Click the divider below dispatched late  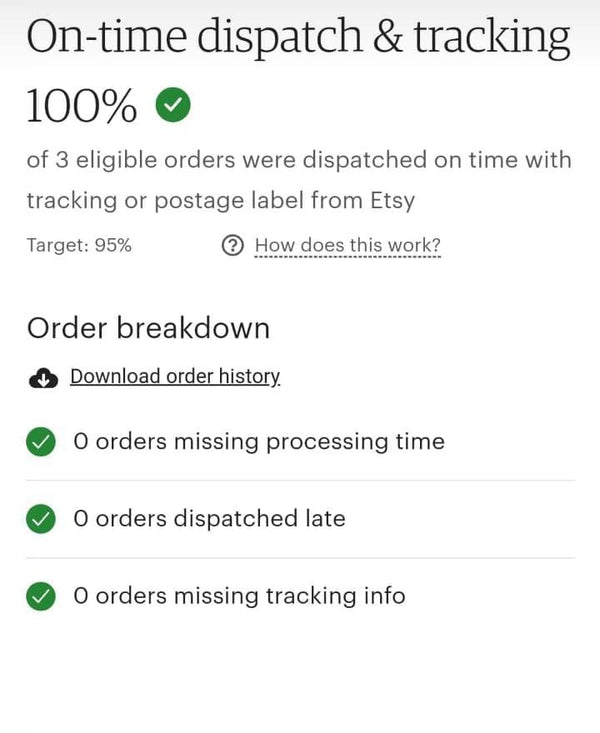click(300, 558)
